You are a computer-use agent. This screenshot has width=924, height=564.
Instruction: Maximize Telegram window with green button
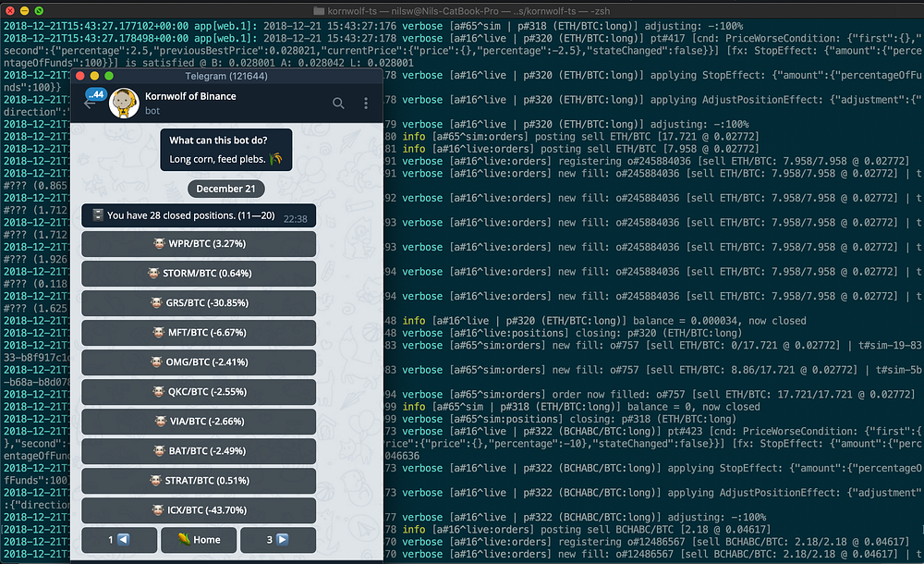coord(109,76)
